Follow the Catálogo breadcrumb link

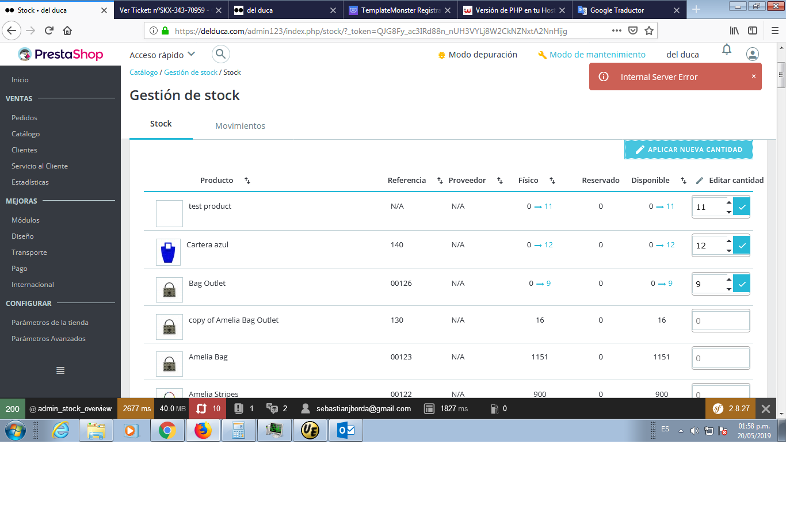pos(143,72)
